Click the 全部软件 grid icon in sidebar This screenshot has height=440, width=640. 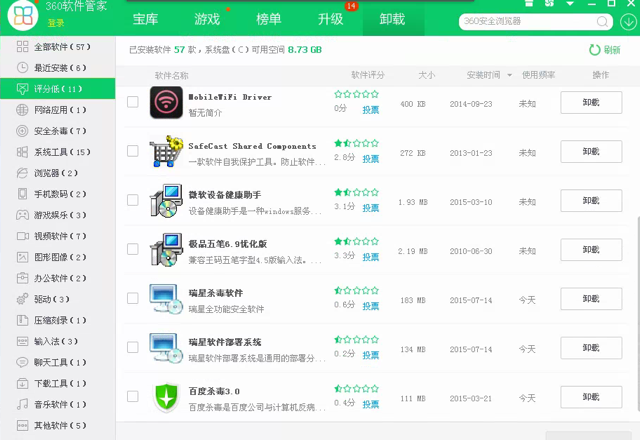pyautogui.click(x=22, y=47)
